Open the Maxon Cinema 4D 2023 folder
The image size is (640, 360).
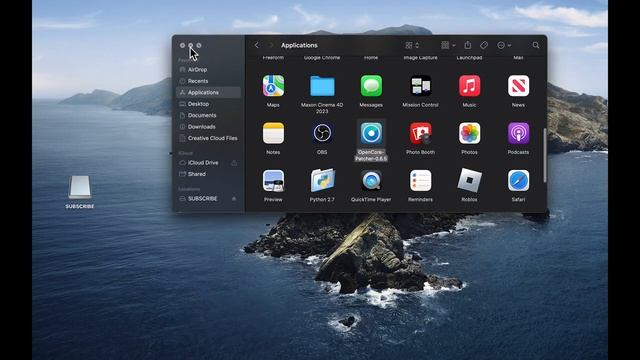coord(322,86)
